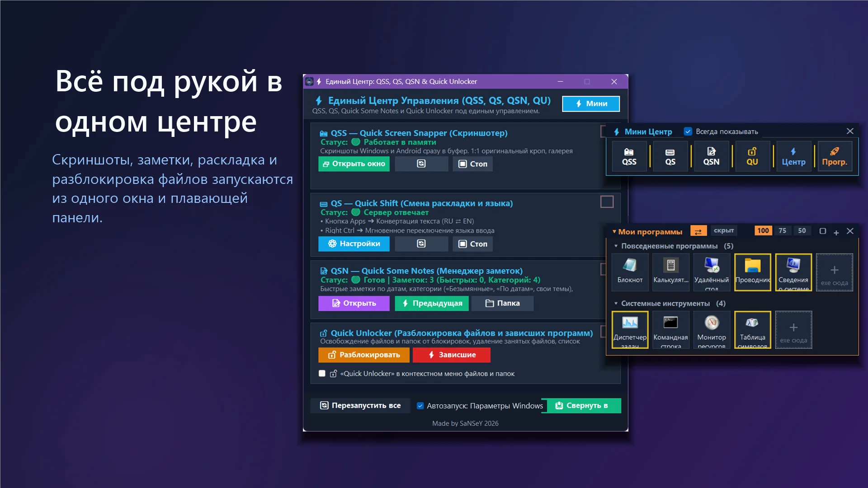This screenshot has height=488, width=868.
Task: Set panel opacity to 100
Action: 763,230
